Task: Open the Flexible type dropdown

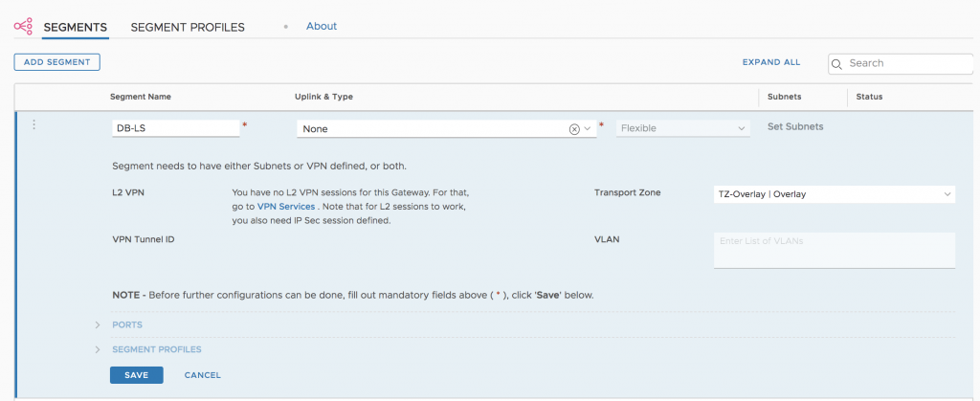Action: pyautogui.click(x=683, y=128)
